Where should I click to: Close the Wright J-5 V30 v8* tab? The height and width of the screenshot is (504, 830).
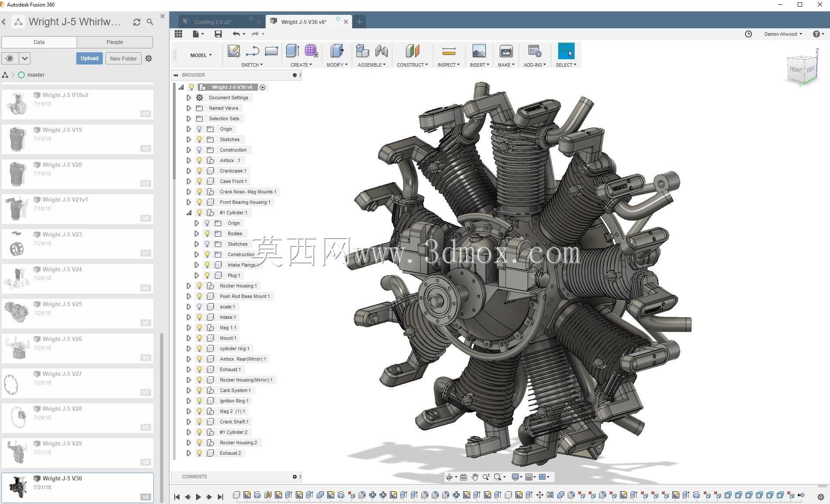point(346,22)
